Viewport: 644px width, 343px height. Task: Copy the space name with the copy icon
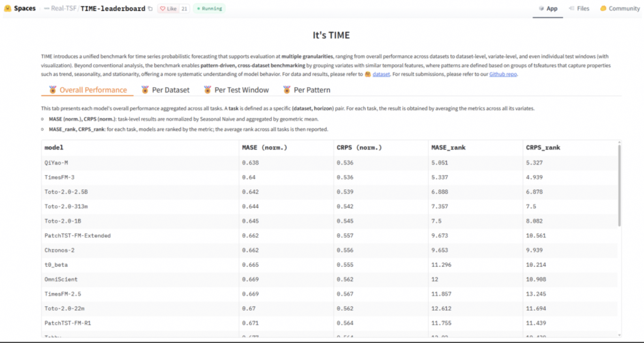pyautogui.click(x=150, y=9)
